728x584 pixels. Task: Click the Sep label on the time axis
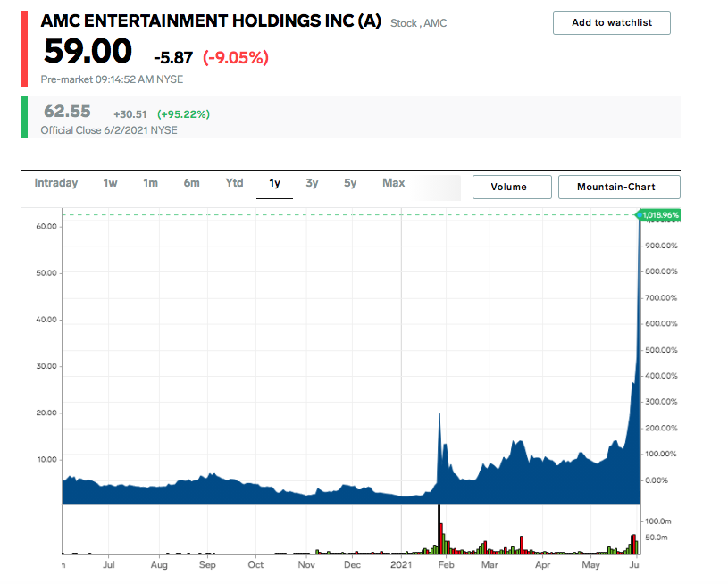(x=207, y=565)
